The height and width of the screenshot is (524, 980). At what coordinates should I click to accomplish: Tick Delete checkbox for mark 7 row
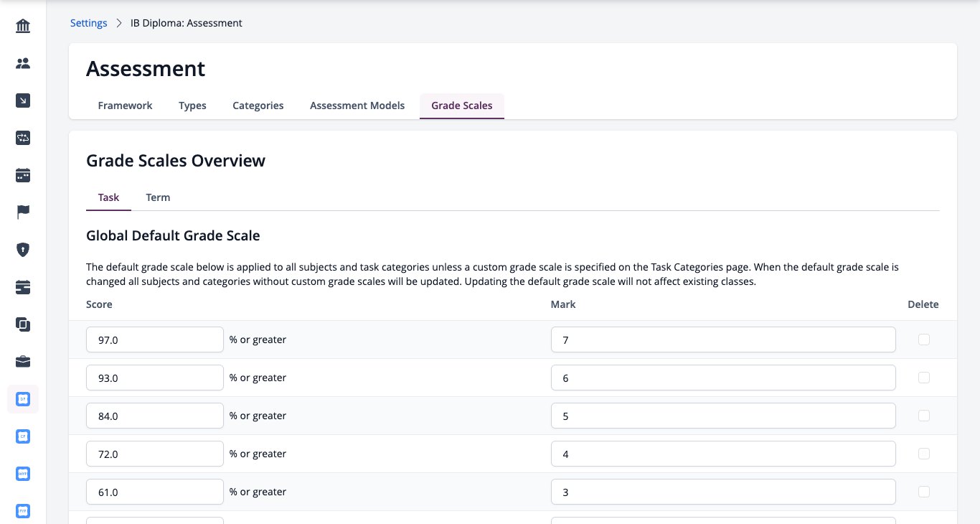click(x=924, y=340)
